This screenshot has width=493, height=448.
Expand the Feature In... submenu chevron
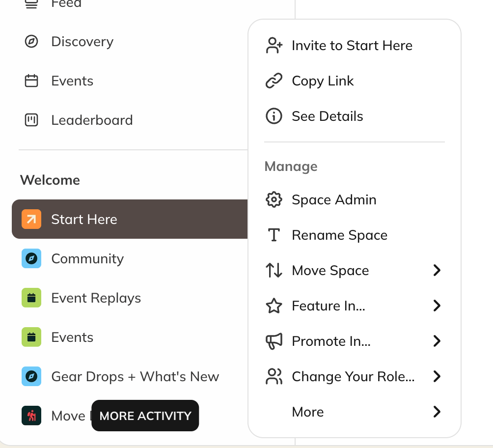point(437,306)
